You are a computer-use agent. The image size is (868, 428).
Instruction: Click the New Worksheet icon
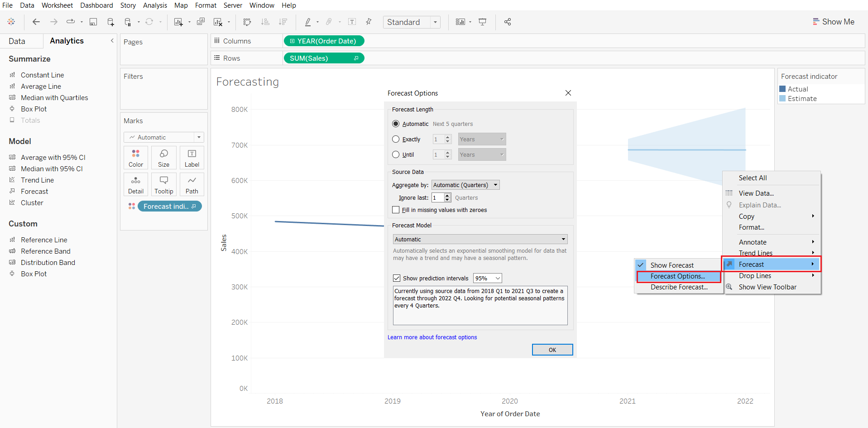178,22
